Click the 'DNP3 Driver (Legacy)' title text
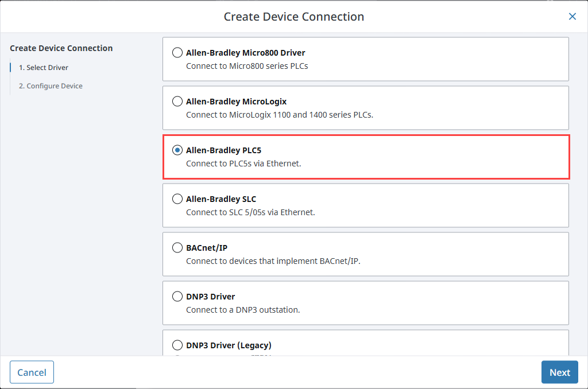Screen dimensions: 588x389 (229, 345)
